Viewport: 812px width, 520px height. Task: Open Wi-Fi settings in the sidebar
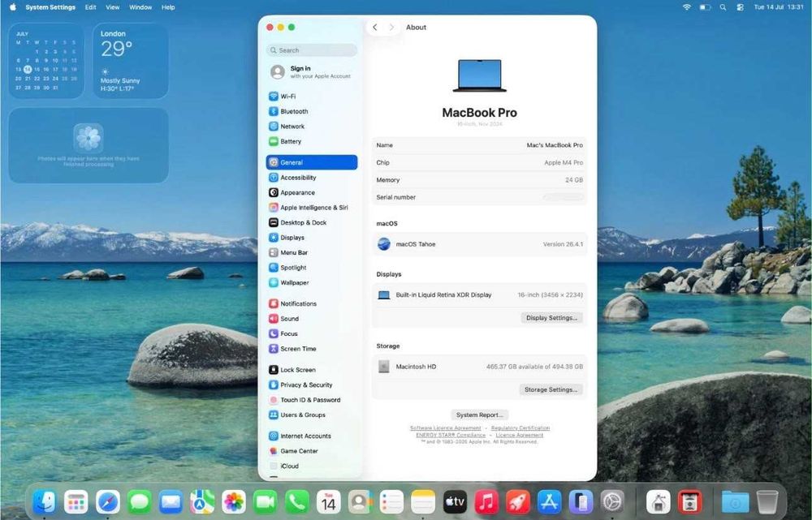[x=311, y=97]
